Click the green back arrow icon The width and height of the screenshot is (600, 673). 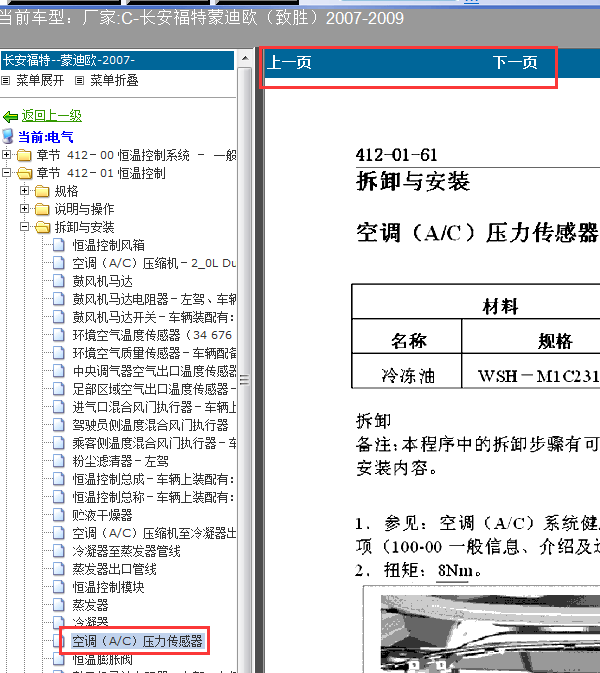click(10, 116)
